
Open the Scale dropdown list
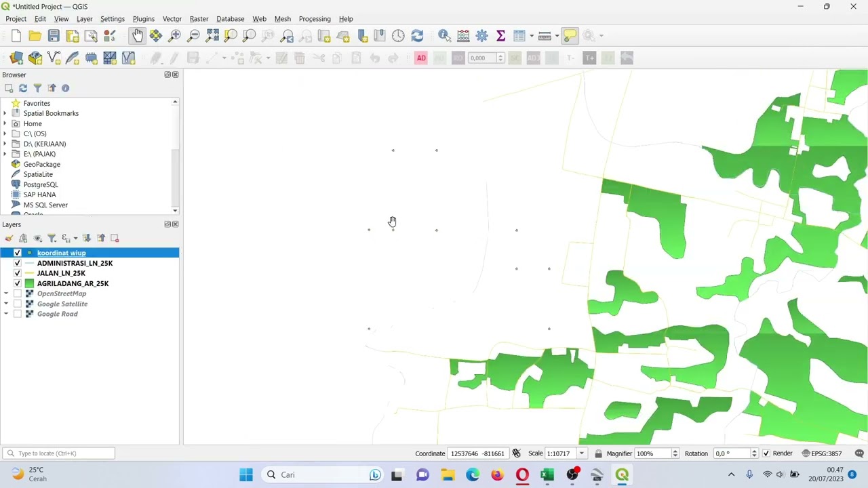(x=581, y=453)
